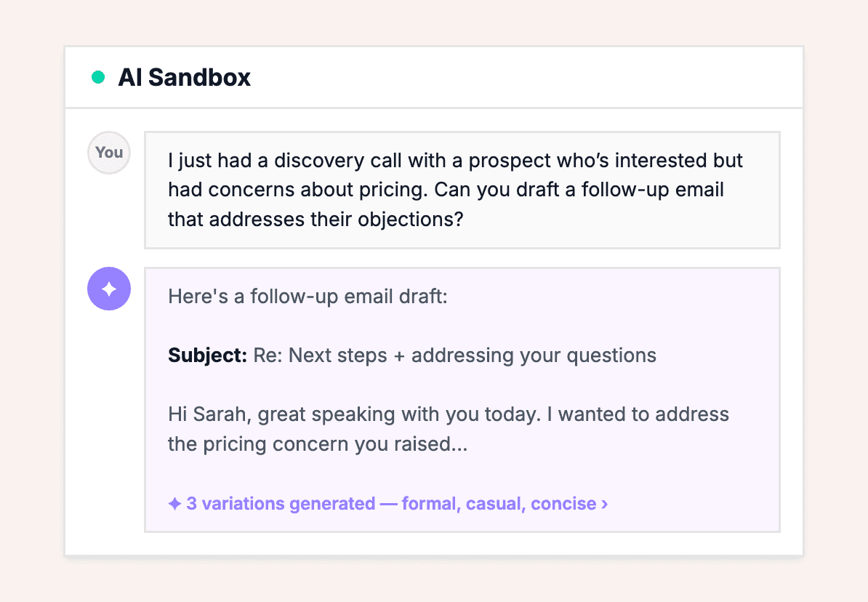
Task: Select "concise" in the variations line
Action: tap(563, 504)
